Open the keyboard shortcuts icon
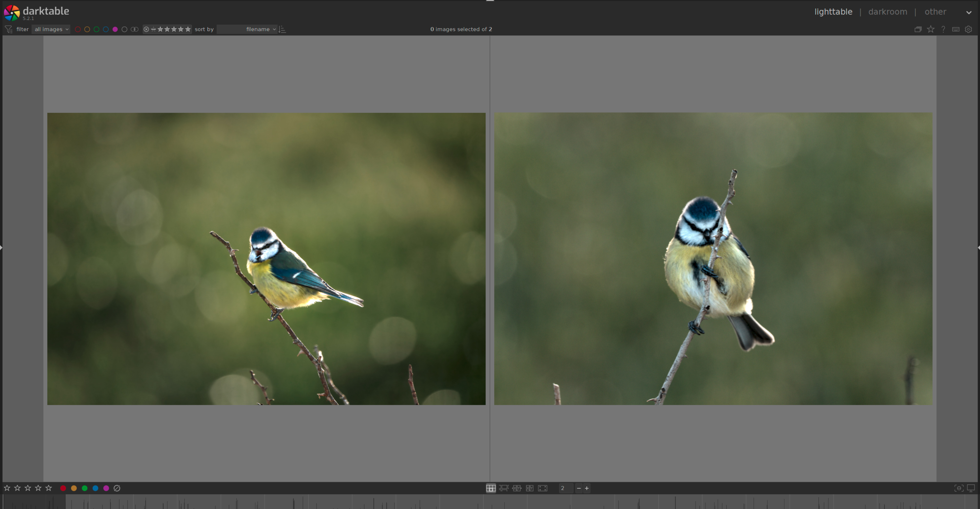Viewport: 980px width, 509px height. tap(956, 29)
